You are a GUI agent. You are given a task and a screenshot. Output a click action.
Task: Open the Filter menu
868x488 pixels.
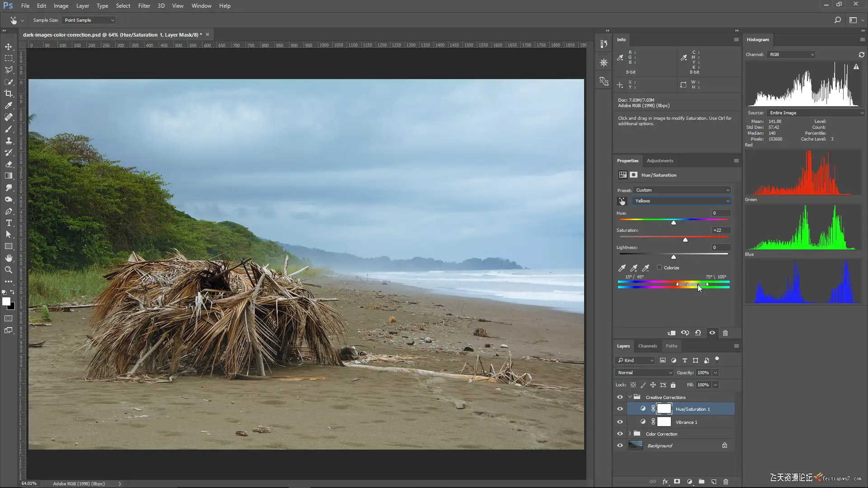tap(144, 6)
